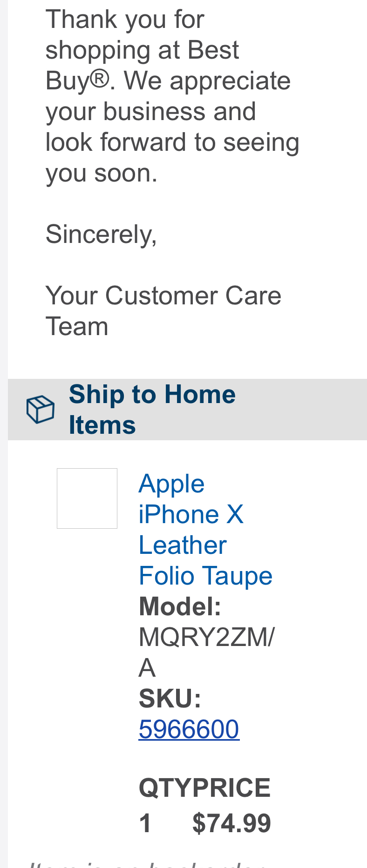This screenshot has height=868, width=367.
Task: Click the Thank you for shopping paragraph
Action: click(172, 96)
